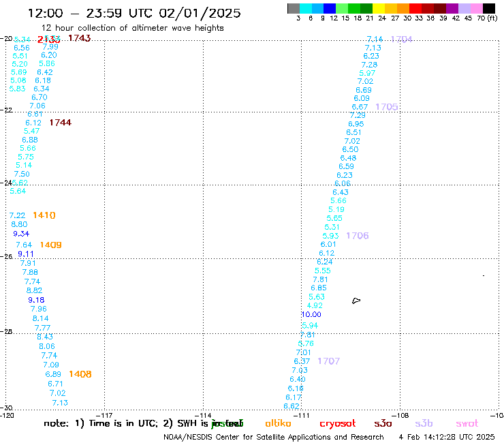Click the '6.85' wave height value
The width and height of the screenshot is (504, 443).
point(319,288)
